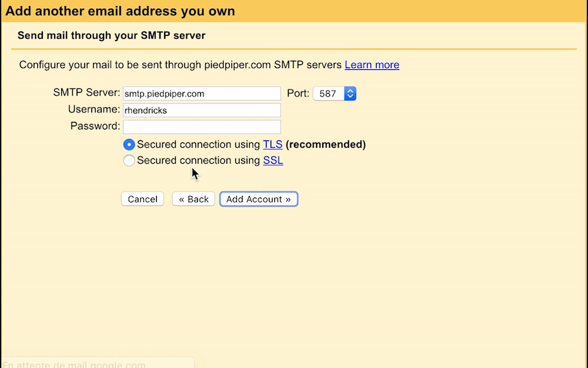Click the Back button
Image resolution: width=588 pixels, height=368 pixels.
193,199
